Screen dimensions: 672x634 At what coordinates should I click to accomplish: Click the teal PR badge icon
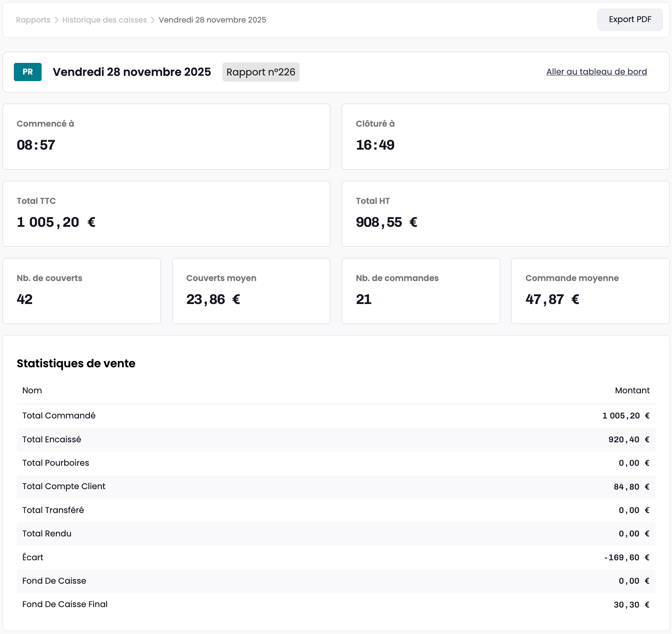coord(28,72)
